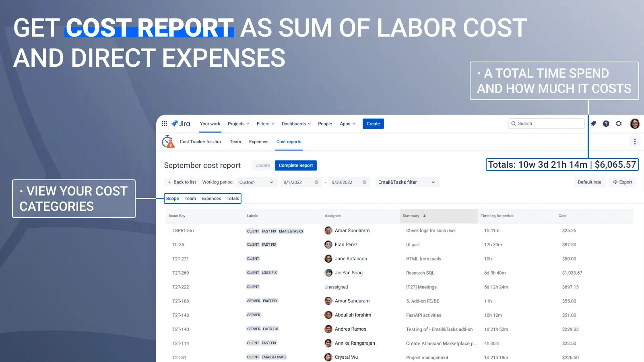644x362 pixels.
Task: Click the Jira logo
Action: point(181,123)
